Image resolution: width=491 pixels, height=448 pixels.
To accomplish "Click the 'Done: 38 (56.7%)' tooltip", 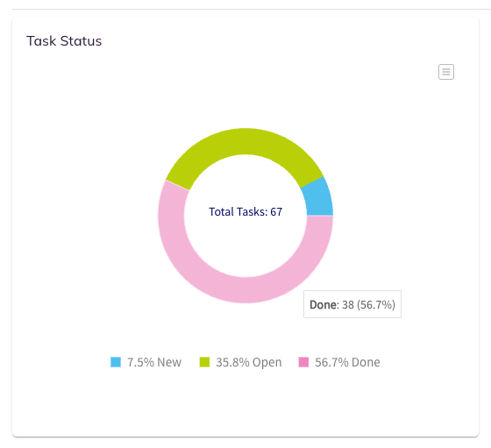I will (352, 304).
